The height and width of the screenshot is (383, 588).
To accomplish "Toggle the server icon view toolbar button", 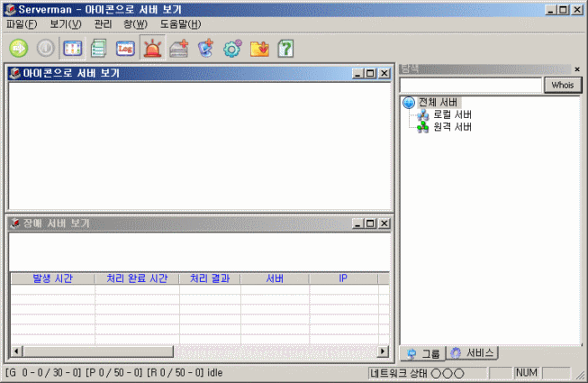I will (72, 49).
